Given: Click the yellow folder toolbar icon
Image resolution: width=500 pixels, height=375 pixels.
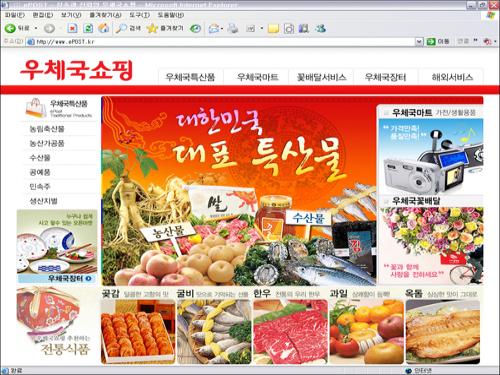Looking at the screenshot, I should [273, 28].
